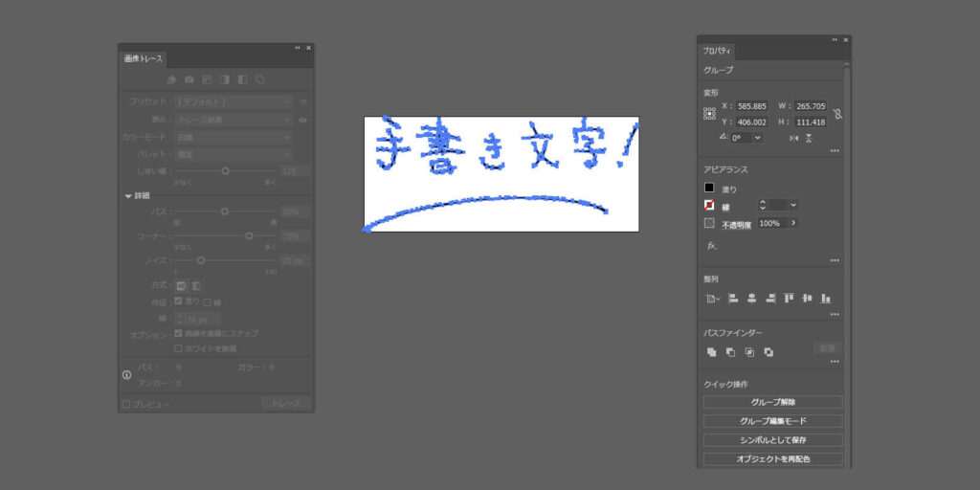This screenshot has height=490, width=980.
Task: Open the stroke weight dropdown arrow
Action: (793, 205)
